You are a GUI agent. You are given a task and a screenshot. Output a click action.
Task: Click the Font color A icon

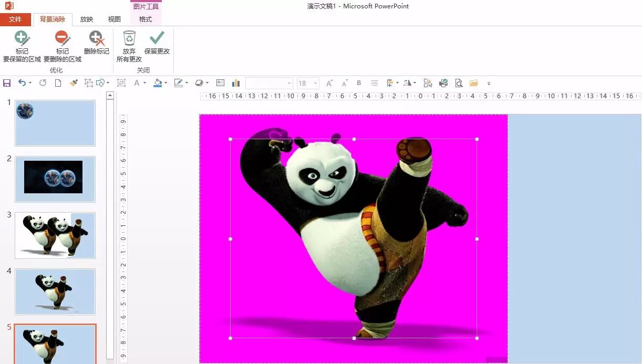(x=137, y=83)
